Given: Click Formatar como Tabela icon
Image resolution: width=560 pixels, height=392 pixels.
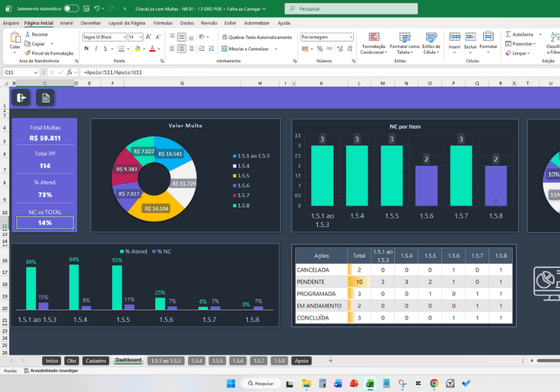Looking at the screenshot, I should pyautogui.click(x=405, y=37).
